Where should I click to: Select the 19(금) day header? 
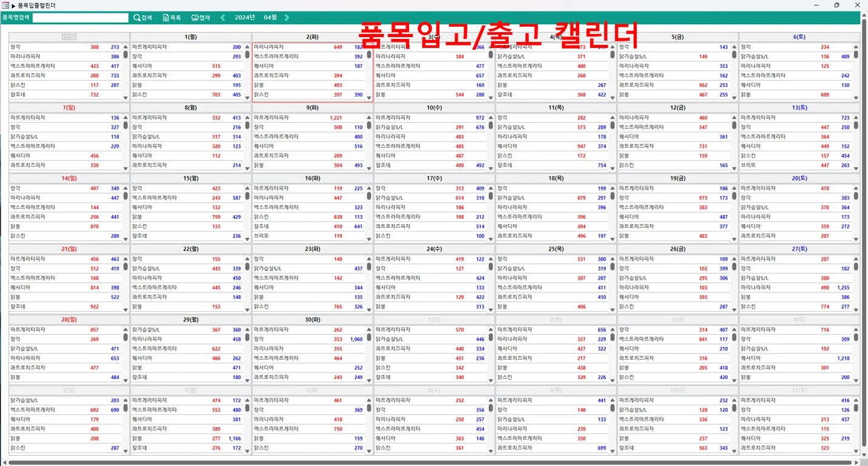677,179
